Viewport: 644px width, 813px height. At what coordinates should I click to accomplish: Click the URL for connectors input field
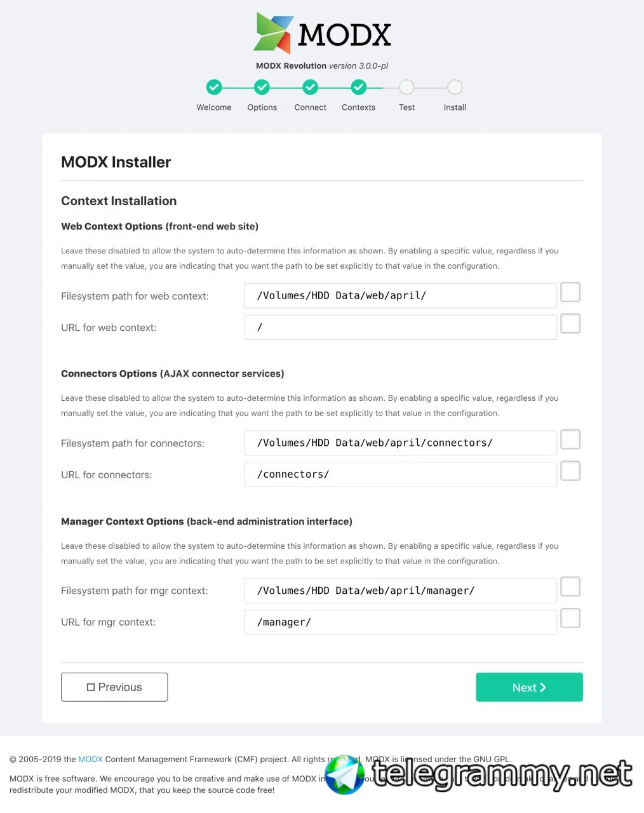click(400, 474)
